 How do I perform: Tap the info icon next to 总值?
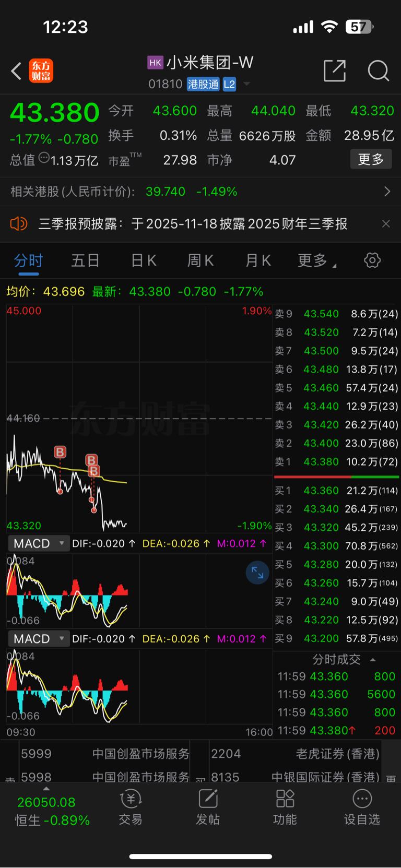(x=44, y=157)
